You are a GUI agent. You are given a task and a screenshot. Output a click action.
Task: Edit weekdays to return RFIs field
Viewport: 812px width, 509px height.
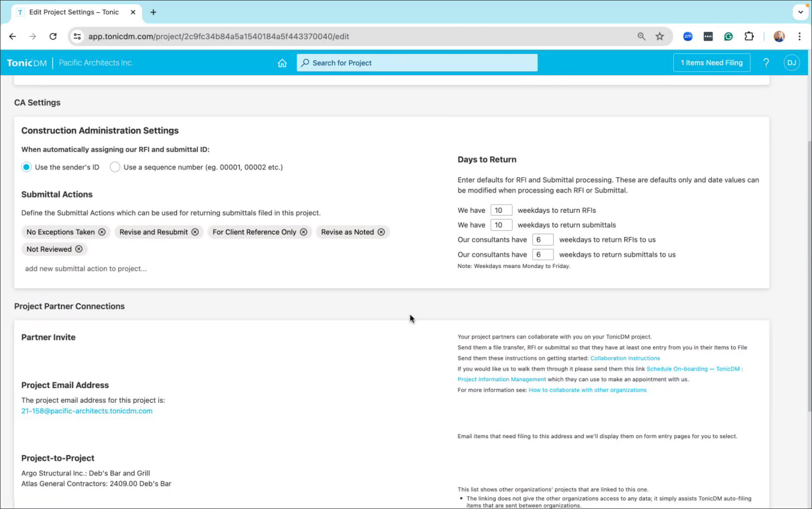[x=501, y=210]
